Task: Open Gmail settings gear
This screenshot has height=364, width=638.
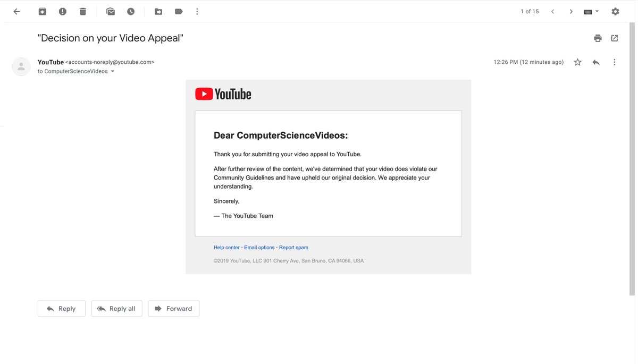Action: (615, 12)
